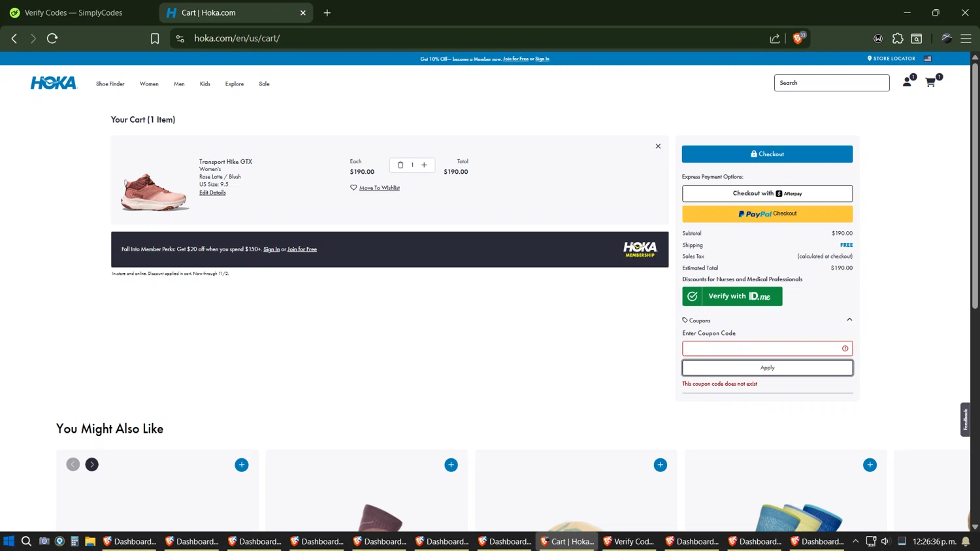Open the Brave Shields icon
The width and height of the screenshot is (980, 551).
pos(798,39)
